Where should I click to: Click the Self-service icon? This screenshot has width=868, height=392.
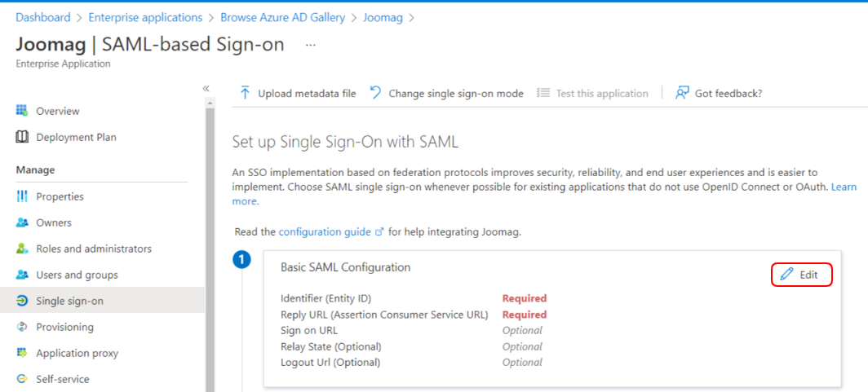(23, 379)
